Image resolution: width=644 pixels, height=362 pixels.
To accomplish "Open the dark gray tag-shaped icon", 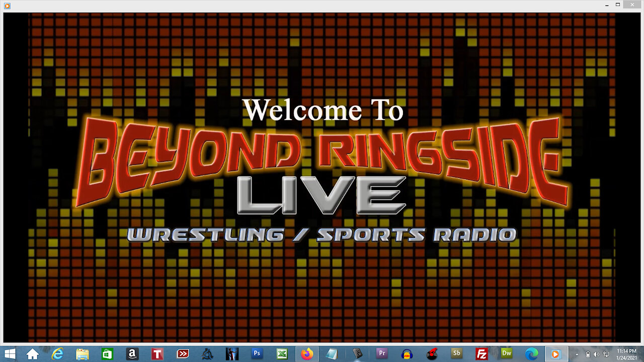I will (x=357, y=354).
